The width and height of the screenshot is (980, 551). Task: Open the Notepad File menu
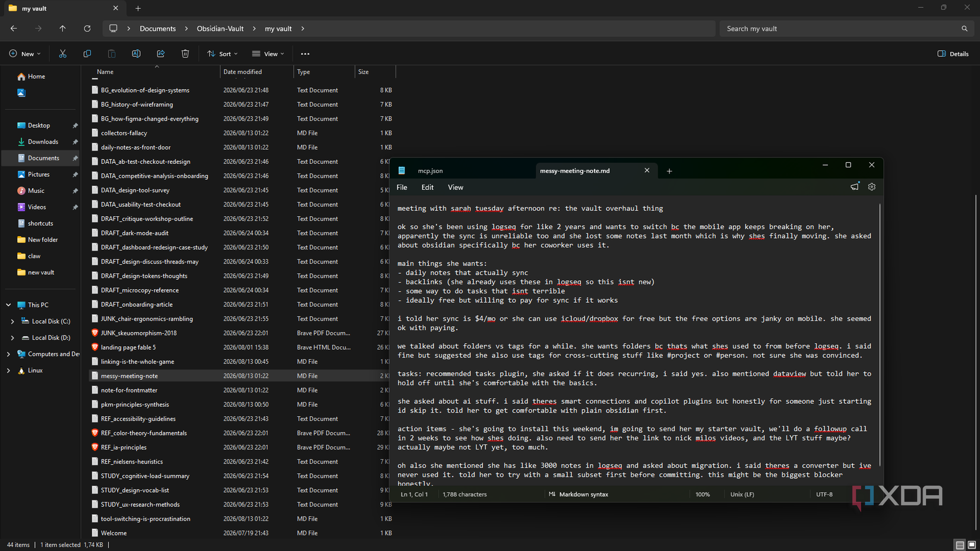pyautogui.click(x=402, y=188)
